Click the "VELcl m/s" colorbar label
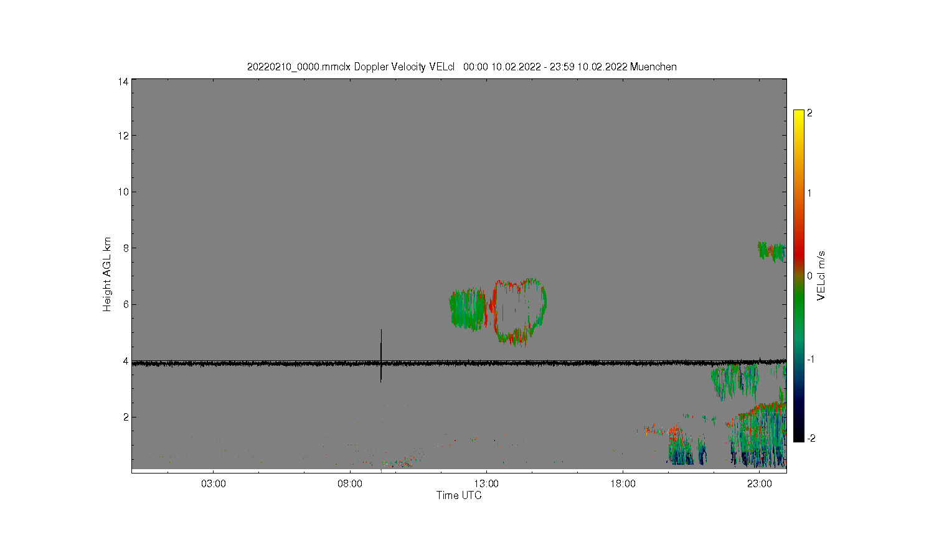Image resolution: width=934 pixels, height=560 pixels. 821,276
